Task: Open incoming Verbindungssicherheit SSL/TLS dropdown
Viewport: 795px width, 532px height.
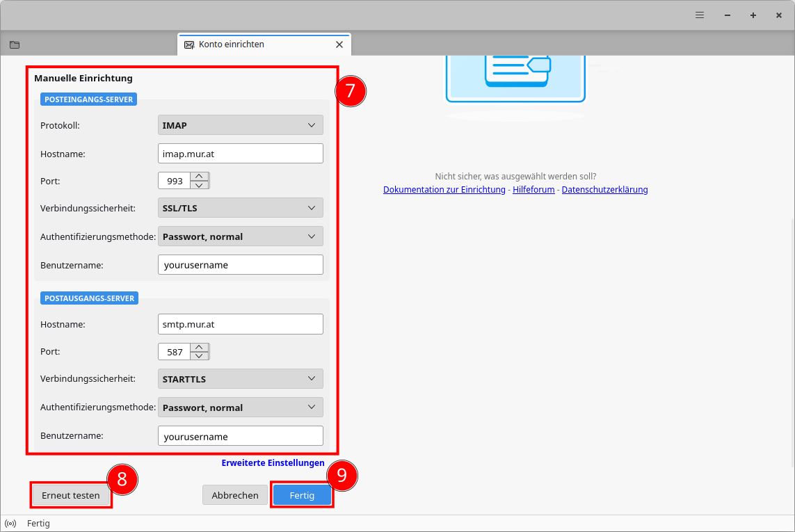Action: coord(241,208)
